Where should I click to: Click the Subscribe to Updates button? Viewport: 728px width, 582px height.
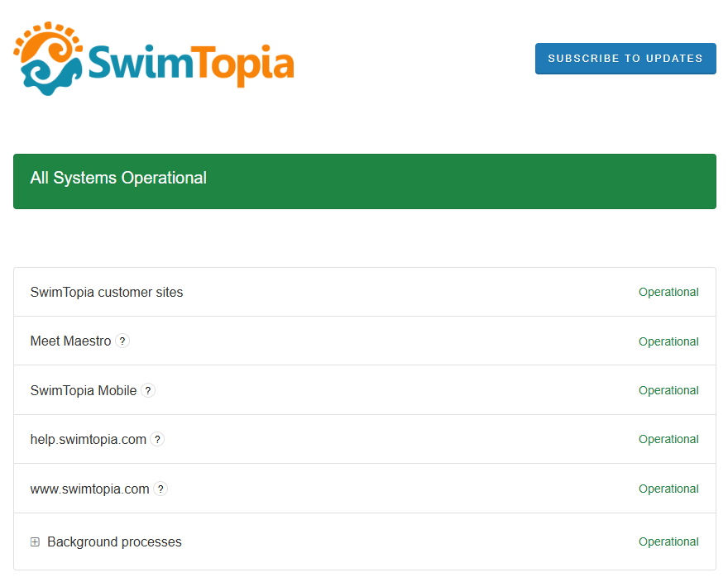[625, 59]
